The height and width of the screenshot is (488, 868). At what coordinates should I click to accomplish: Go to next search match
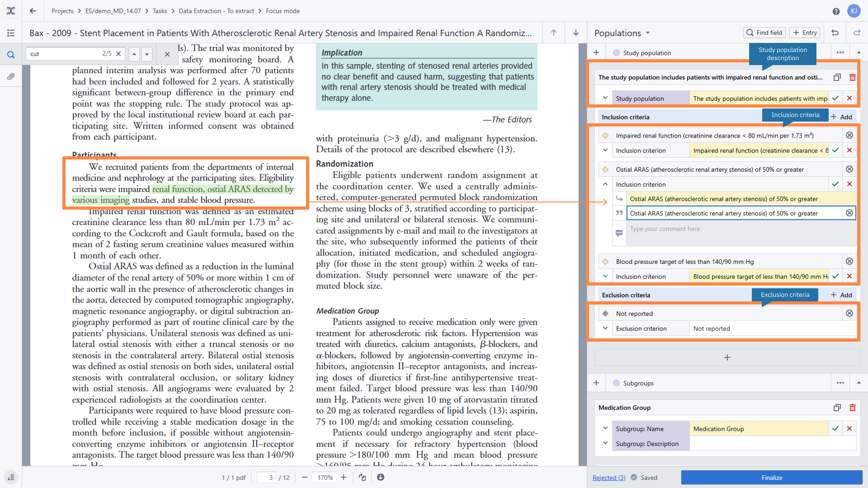point(147,54)
